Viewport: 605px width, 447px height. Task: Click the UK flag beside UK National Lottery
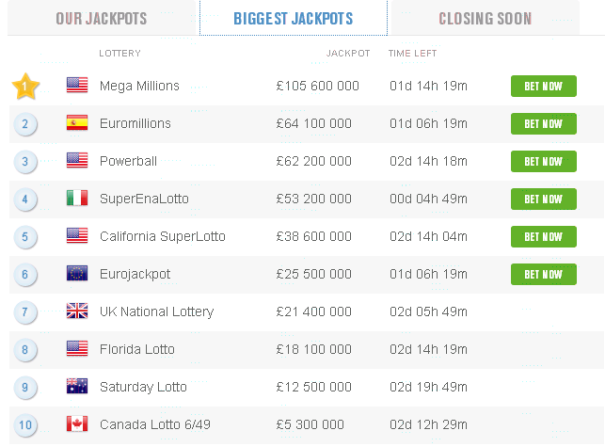click(x=77, y=311)
